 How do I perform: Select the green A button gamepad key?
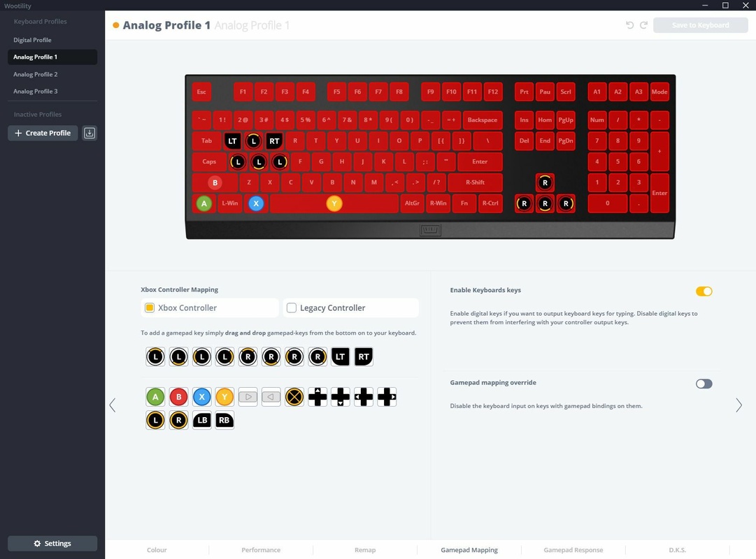click(155, 397)
